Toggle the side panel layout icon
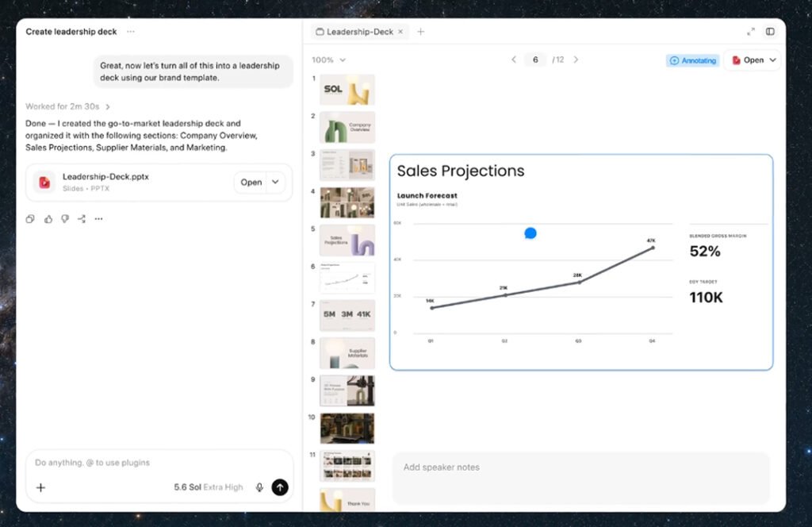The height and width of the screenshot is (527, 812). 770,32
